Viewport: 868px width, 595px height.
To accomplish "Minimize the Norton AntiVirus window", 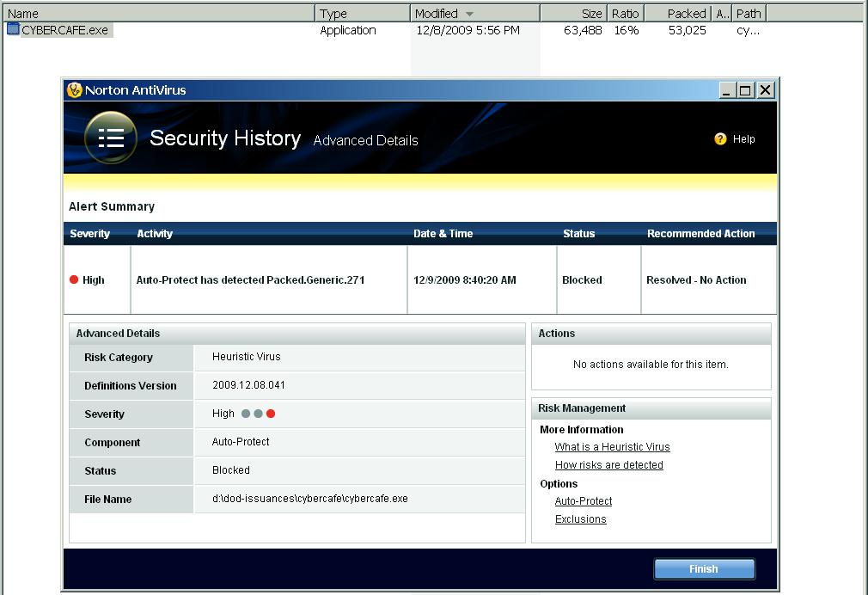I will (x=727, y=90).
